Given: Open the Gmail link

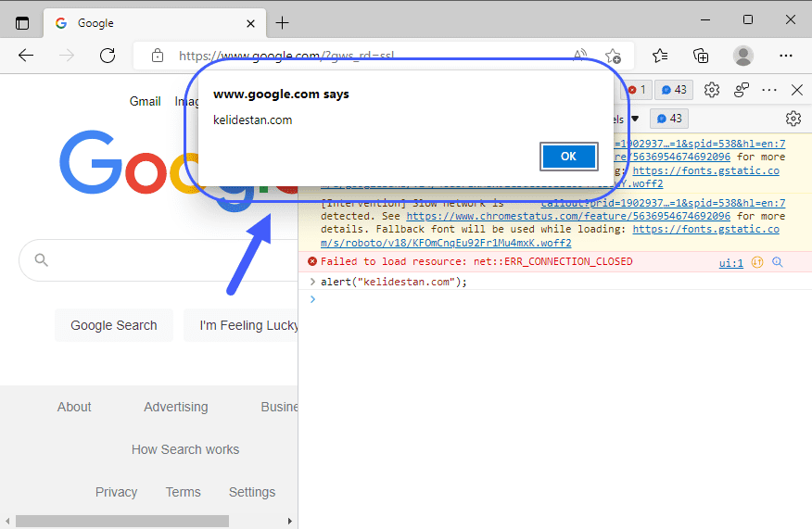Looking at the screenshot, I should click(145, 102).
